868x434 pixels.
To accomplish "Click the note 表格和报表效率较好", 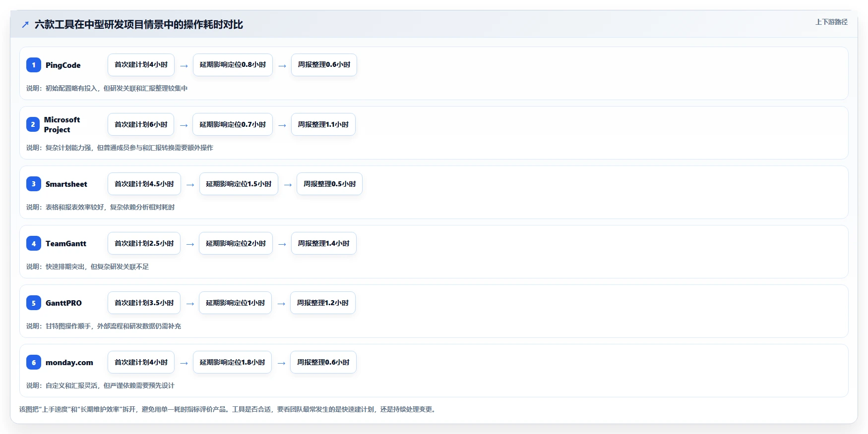I will (x=101, y=207).
